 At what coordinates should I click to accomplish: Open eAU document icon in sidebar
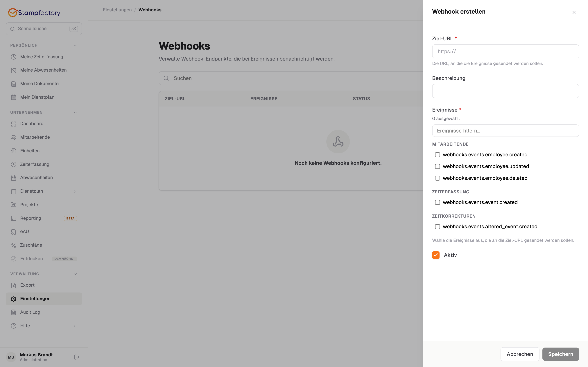pyautogui.click(x=14, y=232)
